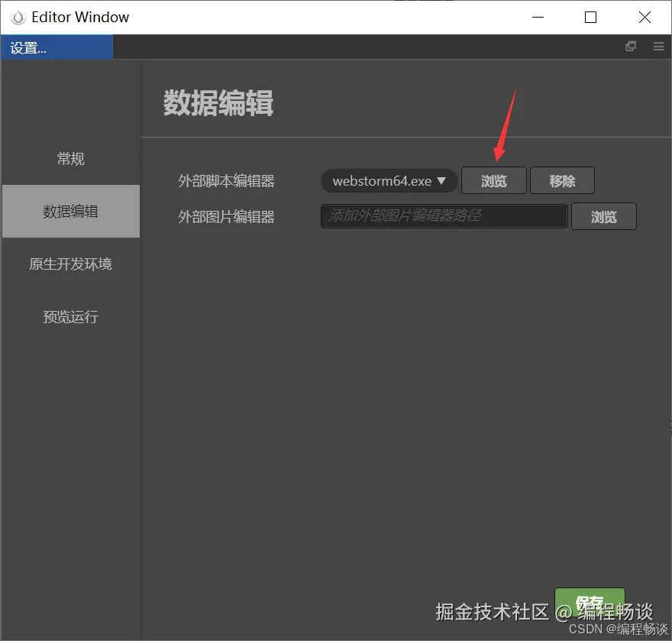The height and width of the screenshot is (641, 672).
Task: Click the 外部图片编辑器 label
Action: click(226, 216)
